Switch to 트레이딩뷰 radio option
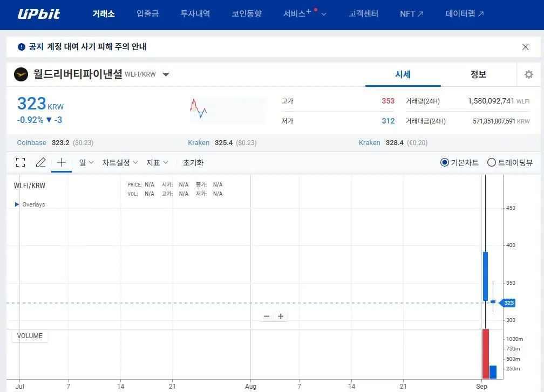Viewport: 544px width, 392px height. point(491,162)
